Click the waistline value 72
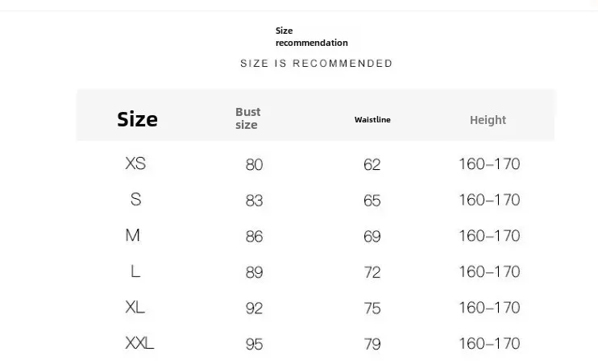598x364 pixels. pos(372,272)
